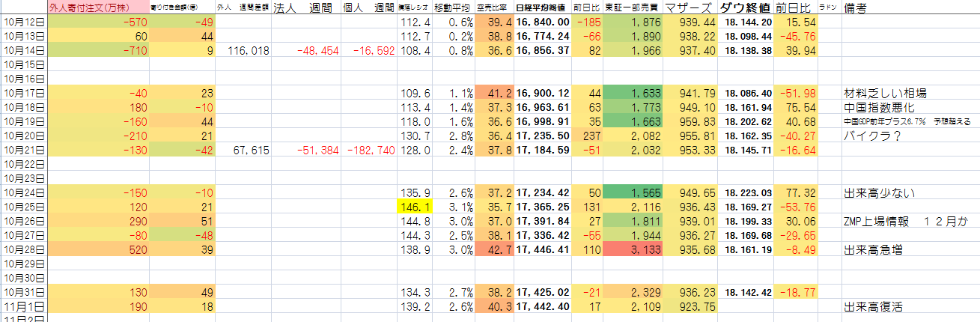Select the ダウ終値 column header
The width and height of the screenshot is (980, 322).
point(745,8)
